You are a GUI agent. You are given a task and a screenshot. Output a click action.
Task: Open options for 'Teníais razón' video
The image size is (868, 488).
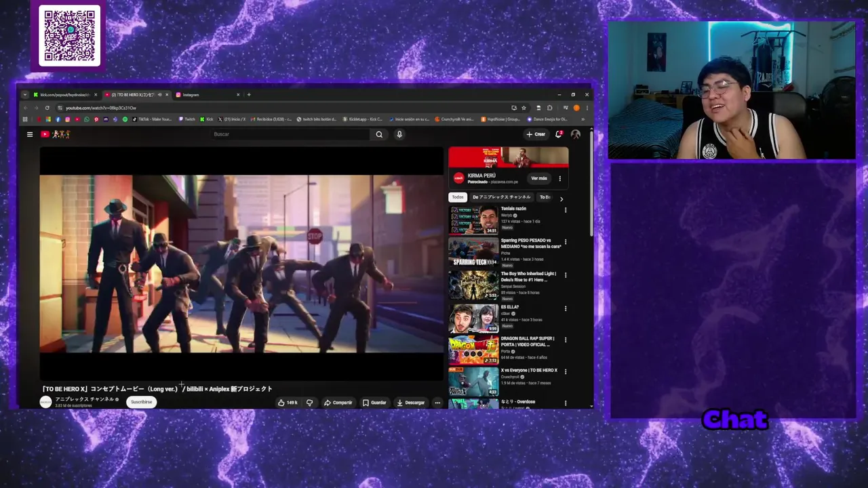pyautogui.click(x=566, y=210)
